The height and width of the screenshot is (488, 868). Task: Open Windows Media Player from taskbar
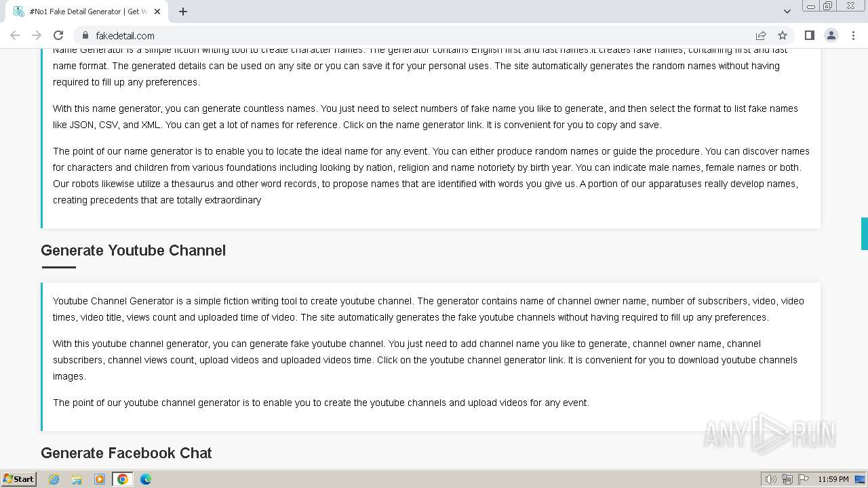tap(100, 479)
